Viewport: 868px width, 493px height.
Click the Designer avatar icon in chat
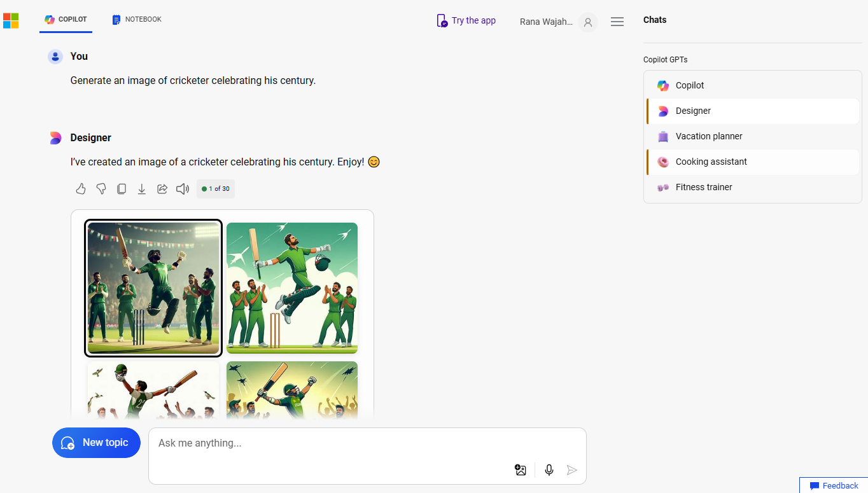click(x=55, y=138)
